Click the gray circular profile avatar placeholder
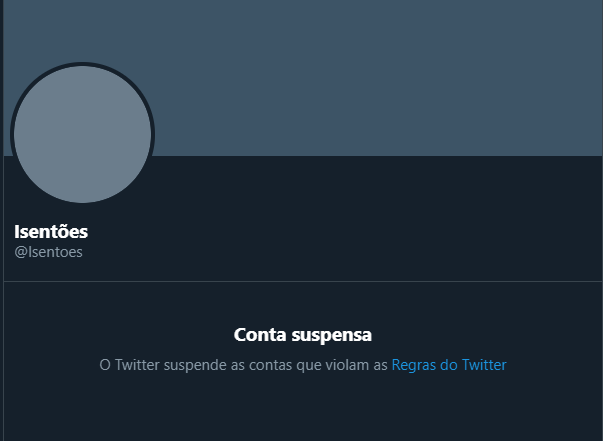 82,134
